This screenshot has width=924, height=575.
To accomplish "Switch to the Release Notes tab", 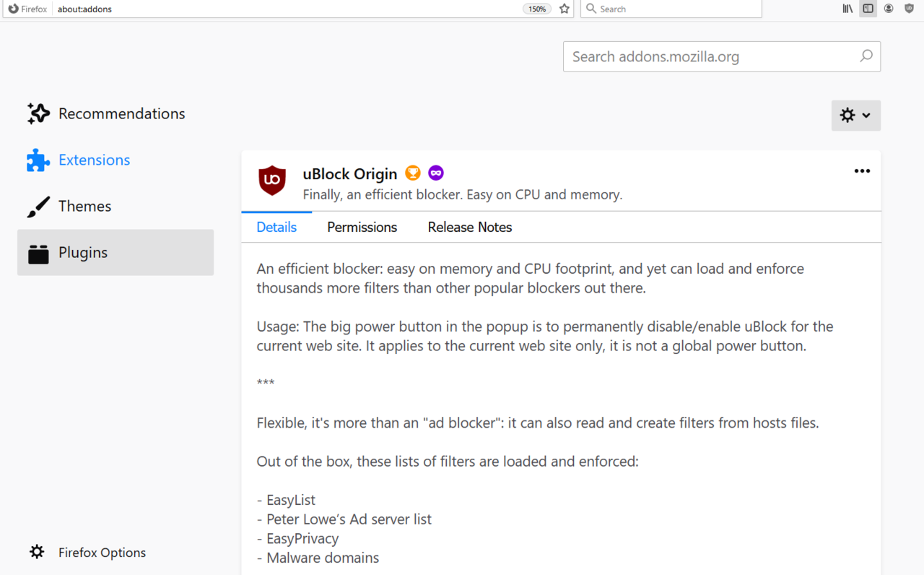I will pyautogui.click(x=470, y=227).
